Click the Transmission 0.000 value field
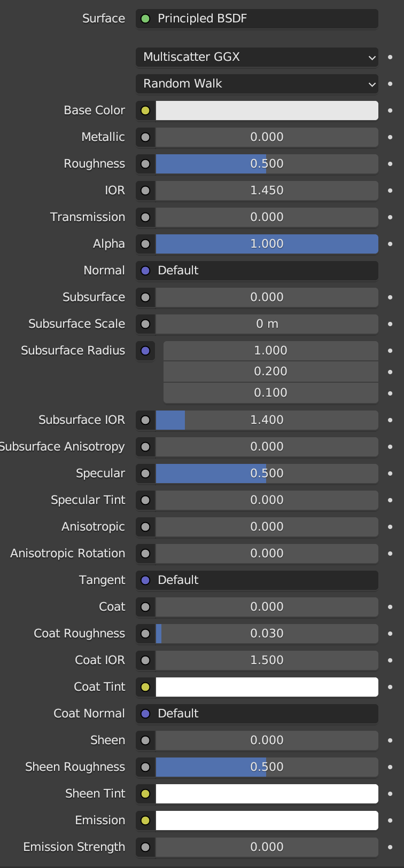 267,217
